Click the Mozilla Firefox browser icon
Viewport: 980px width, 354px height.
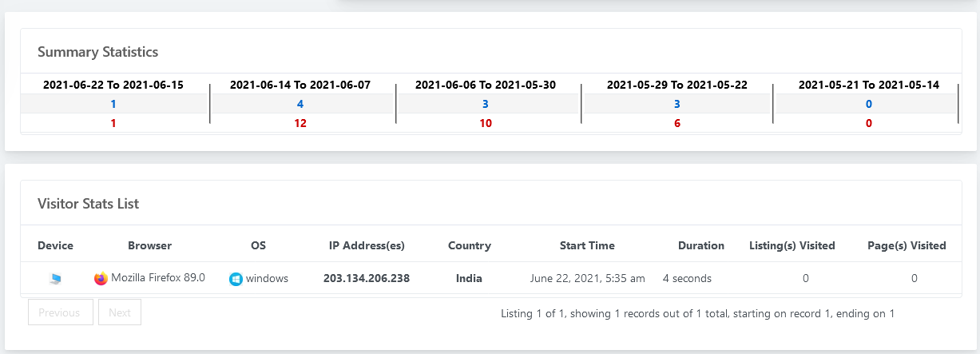101,279
